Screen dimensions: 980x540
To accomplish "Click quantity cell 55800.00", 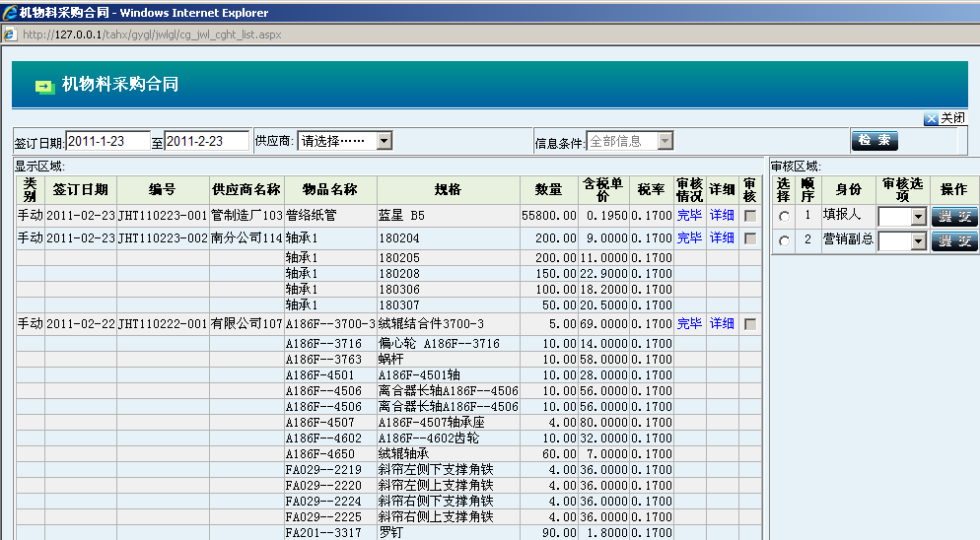I will pos(549,216).
